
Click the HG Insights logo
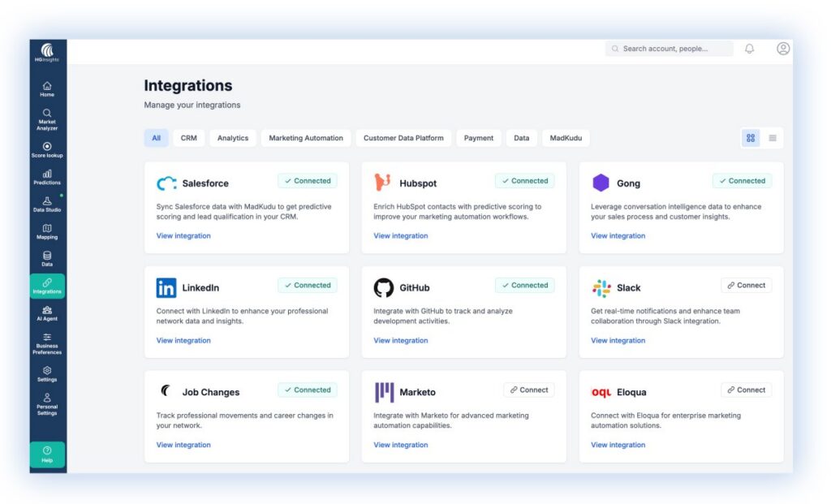[x=47, y=53]
